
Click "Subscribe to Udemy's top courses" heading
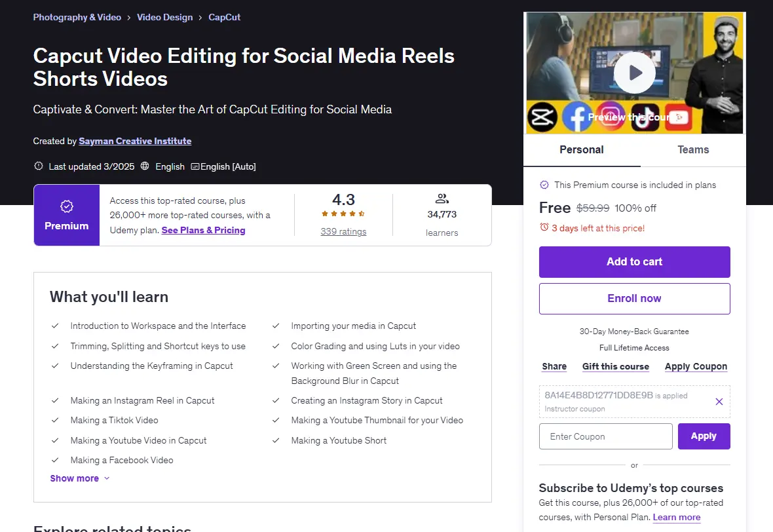click(x=631, y=488)
